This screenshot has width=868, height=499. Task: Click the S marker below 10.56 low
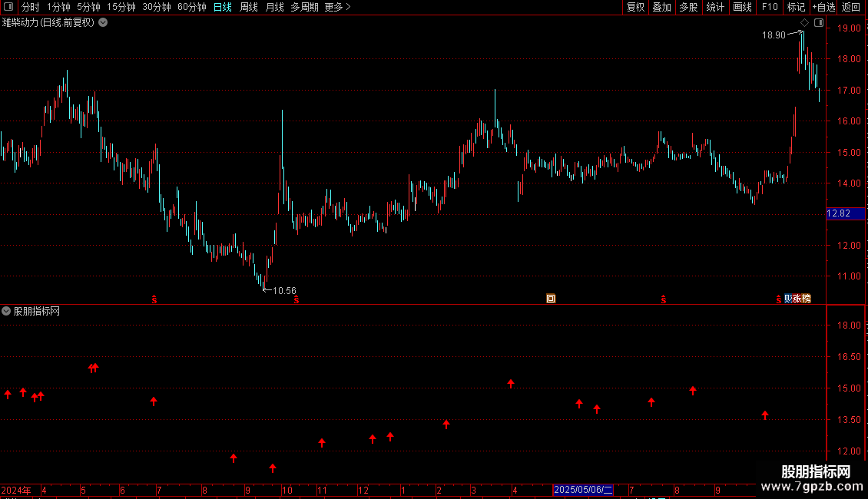pos(297,299)
